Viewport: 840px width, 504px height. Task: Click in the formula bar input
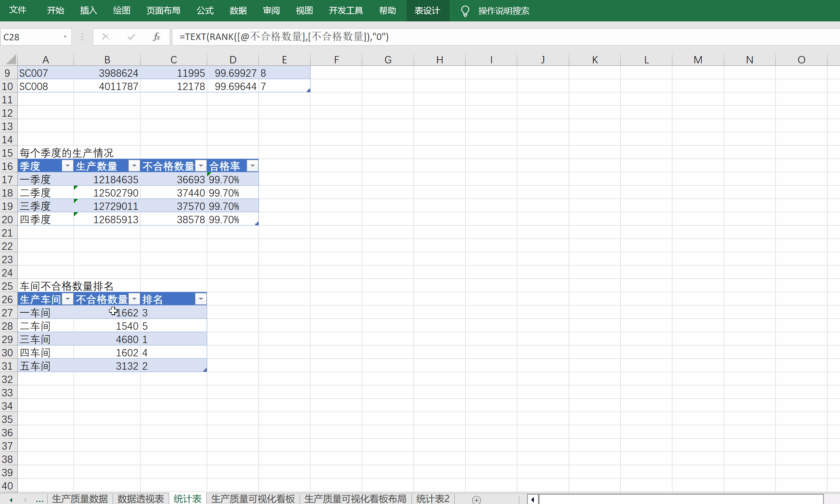(485, 37)
